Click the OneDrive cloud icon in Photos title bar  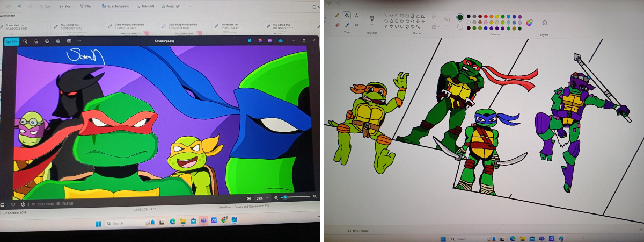pos(281,41)
